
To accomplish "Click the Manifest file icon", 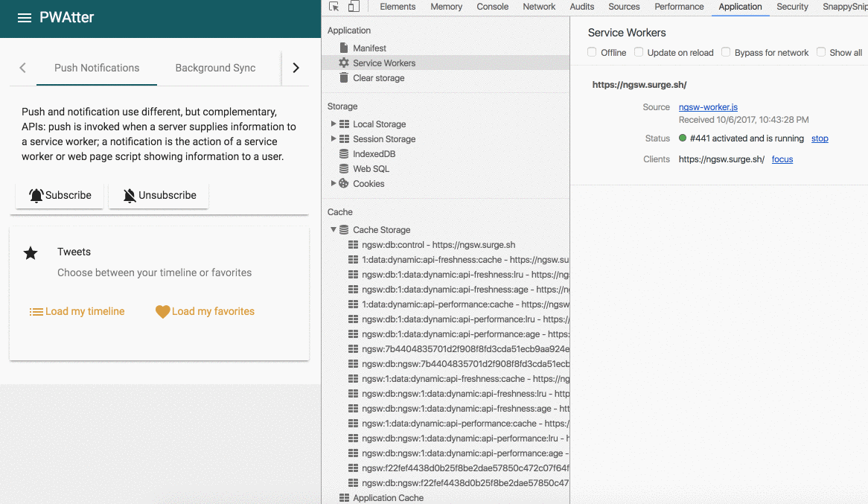I will [344, 48].
